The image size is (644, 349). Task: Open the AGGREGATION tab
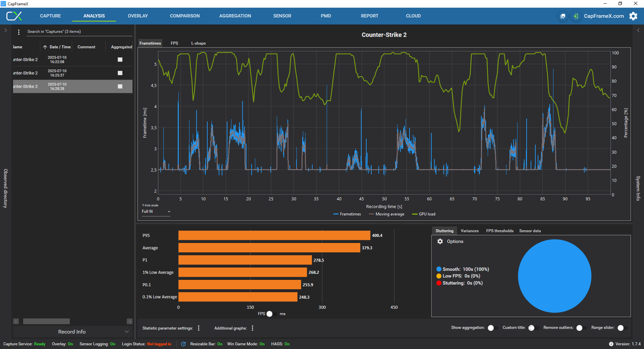click(x=235, y=16)
